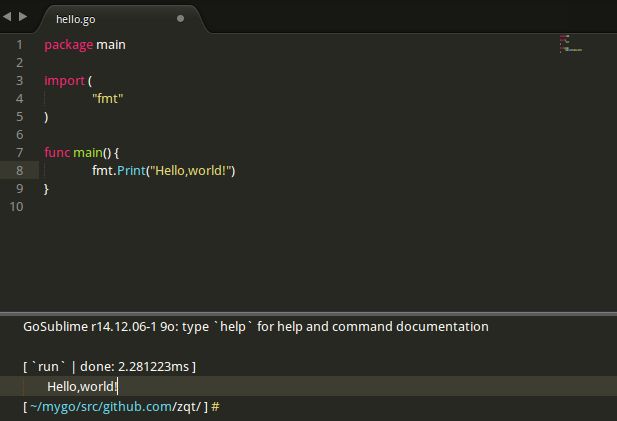Close hello.go tab via unsaved dot
Image resolution: width=617 pixels, height=421 pixels.
[180, 18]
